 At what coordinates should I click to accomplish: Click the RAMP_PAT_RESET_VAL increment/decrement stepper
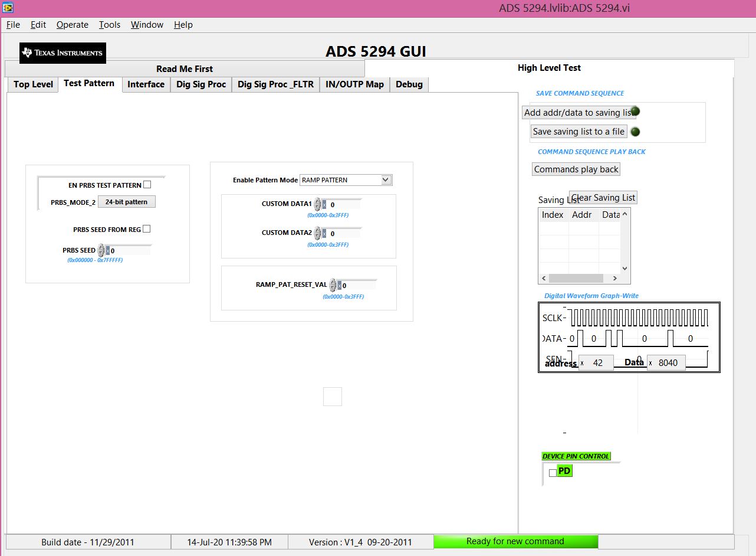333,286
